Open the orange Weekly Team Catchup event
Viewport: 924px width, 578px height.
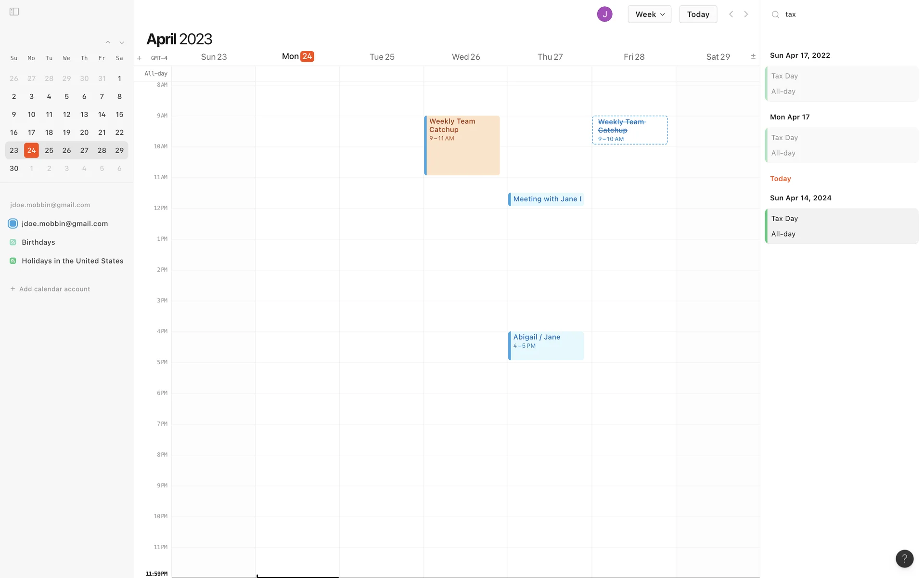(462, 145)
